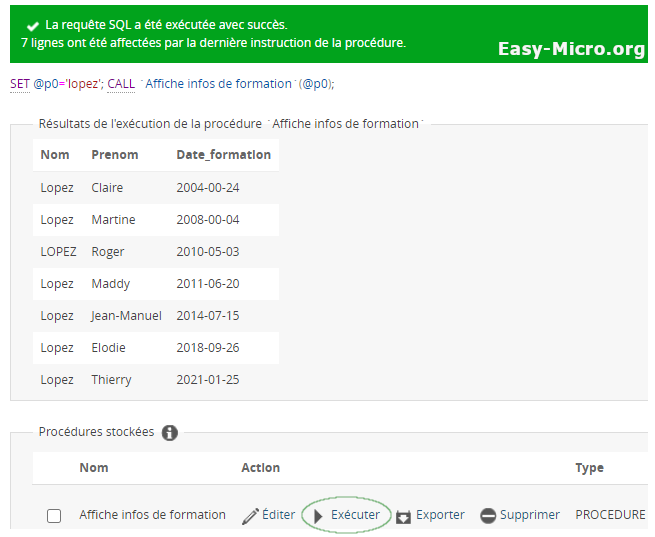Click the CALL keyword in the SQL query
655x537 pixels.
[121, 84]
